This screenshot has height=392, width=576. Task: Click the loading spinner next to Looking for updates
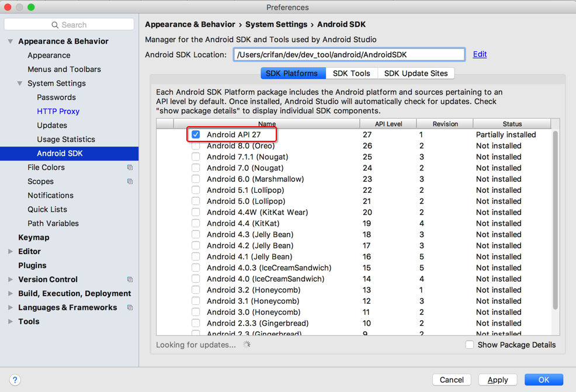pyautogui.click(x=247, y=345)
